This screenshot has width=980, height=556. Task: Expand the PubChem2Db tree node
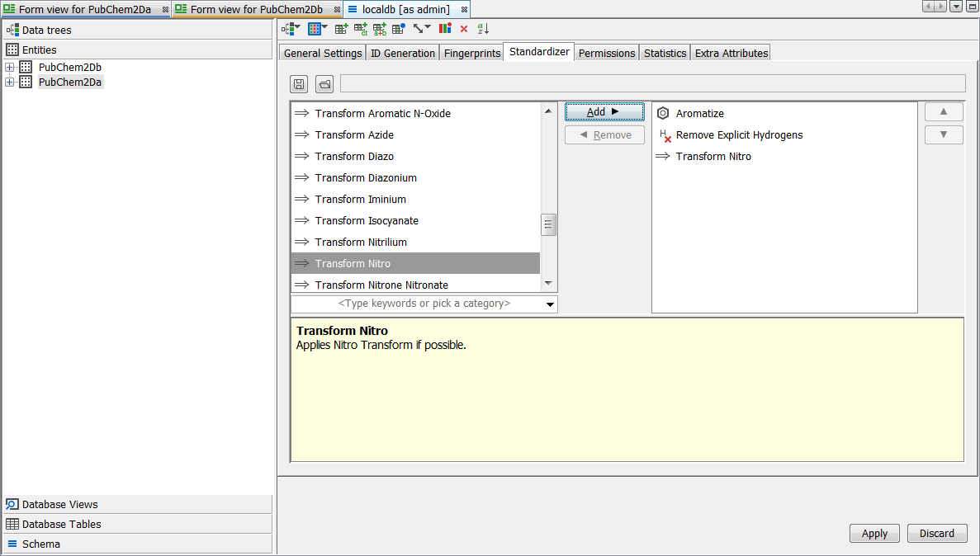(x=10, y=68)
